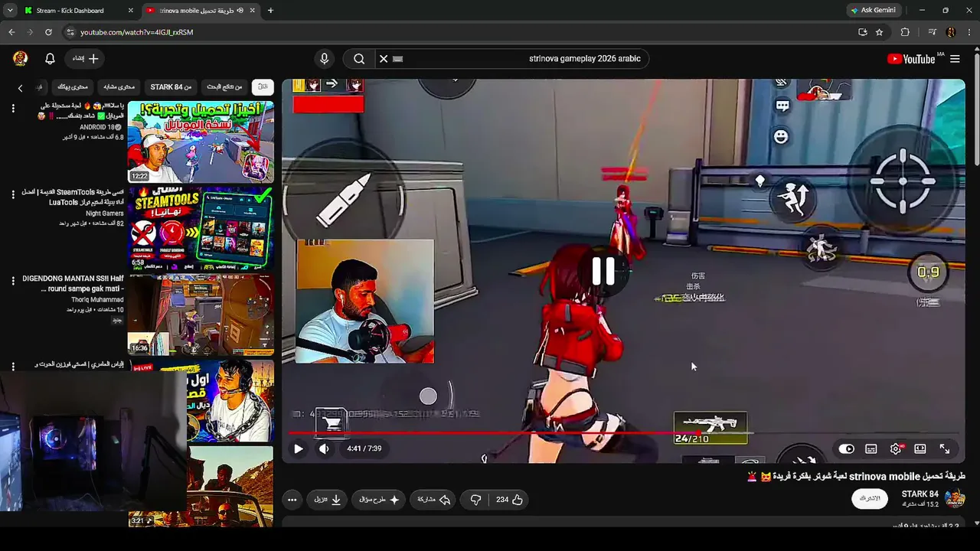The width and height of the screenshot is (980, 551).
Task: Reload the YouTube page
Action: [x=48, y=32]
